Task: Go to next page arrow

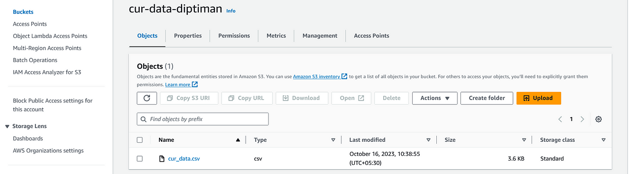Action: (x=582, y=119)
